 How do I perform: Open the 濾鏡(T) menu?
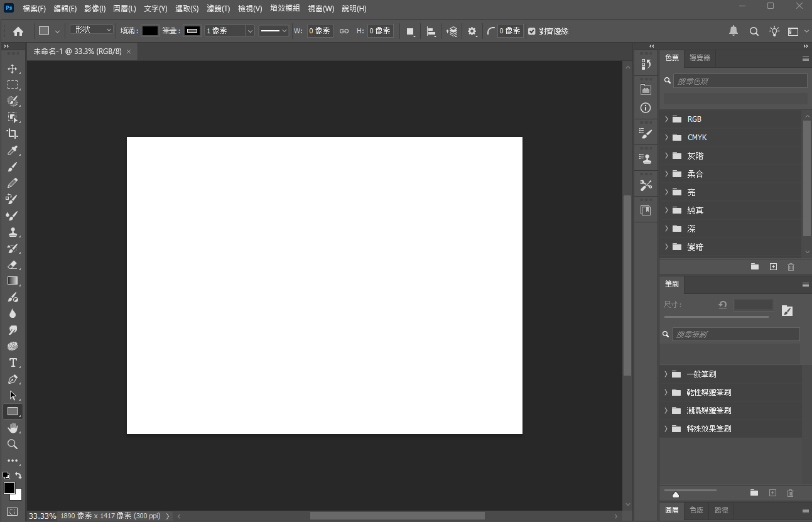218,9
